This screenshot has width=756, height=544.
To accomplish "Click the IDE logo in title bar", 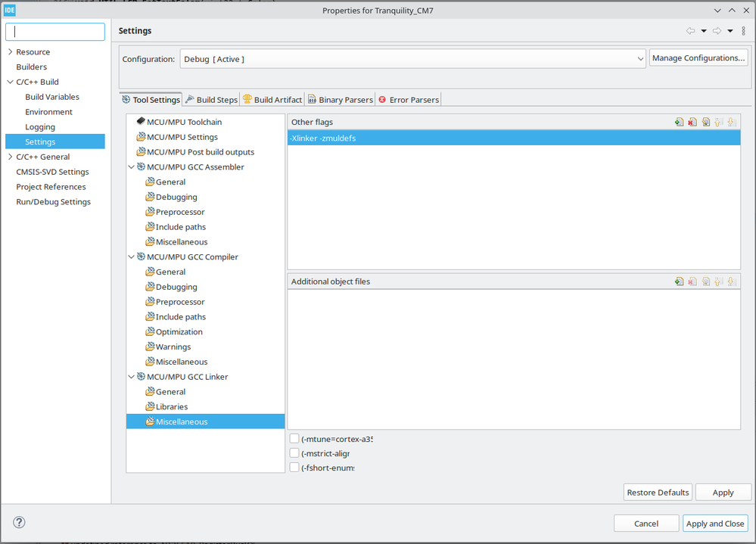I will point(10,10).
